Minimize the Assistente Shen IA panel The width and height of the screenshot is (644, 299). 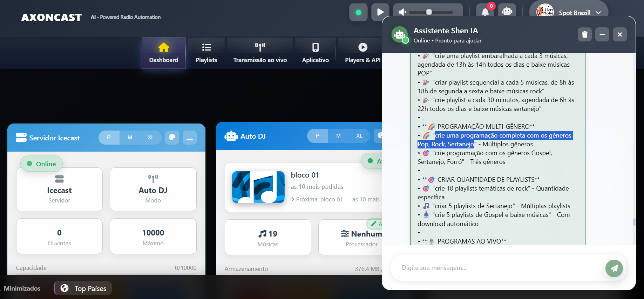coord(602,34)
